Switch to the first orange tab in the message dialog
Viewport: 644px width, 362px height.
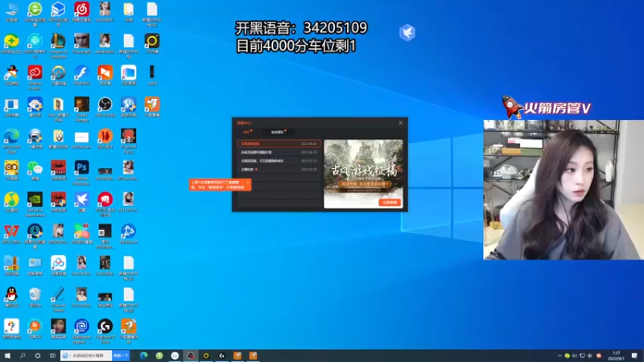click(247, 132)
